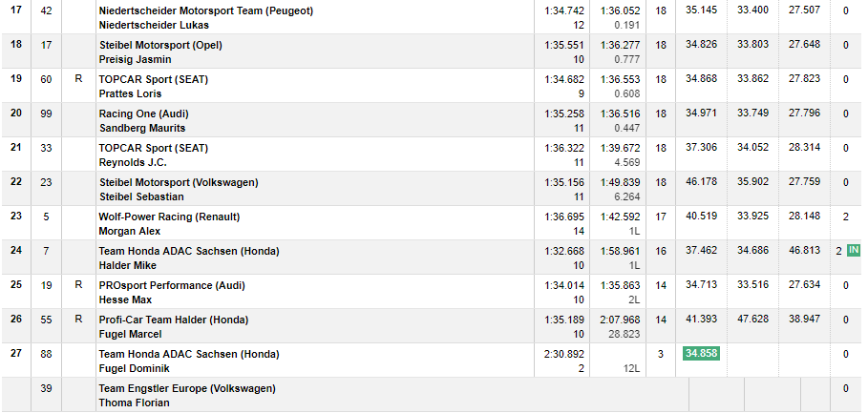868x413 pixels.
Task: Click Steibel Motorsport (Volkswagen) team entry
Action: tap(179, 182)
